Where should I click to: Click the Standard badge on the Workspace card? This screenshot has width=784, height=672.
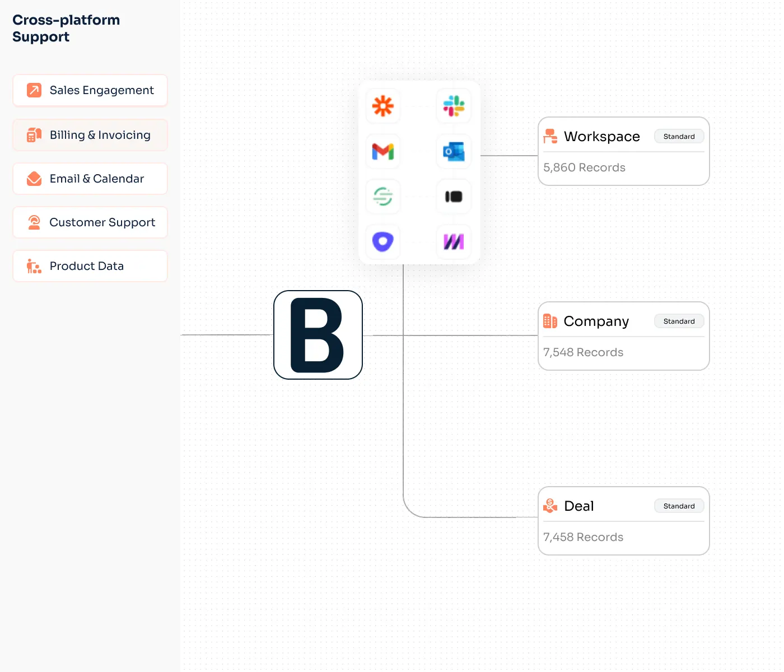tap(679, 136)
